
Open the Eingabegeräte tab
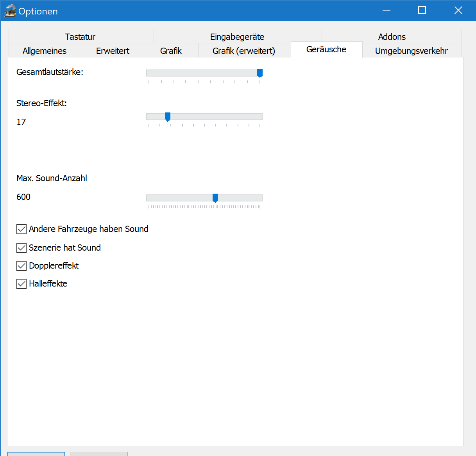tap(237, 37)
